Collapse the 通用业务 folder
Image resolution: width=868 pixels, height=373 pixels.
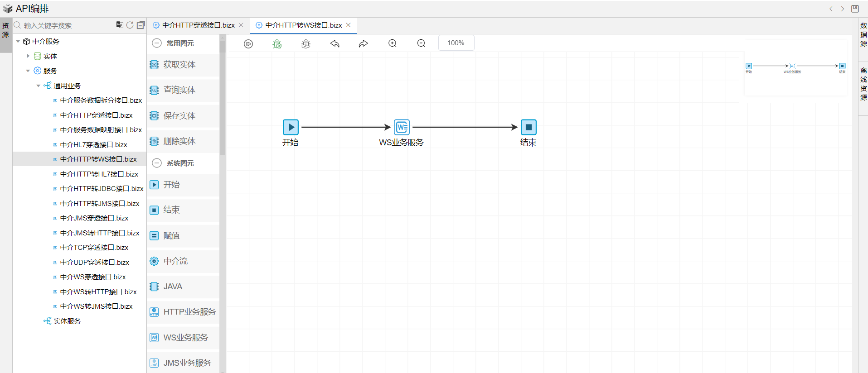(x=39, y=86)
